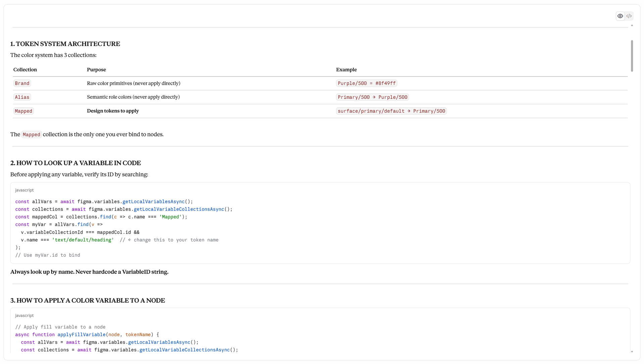The height and width of the screenshot is (364, 644).
Task: Select the 'Brand' code tag in the table
Action: click(22, 83)
